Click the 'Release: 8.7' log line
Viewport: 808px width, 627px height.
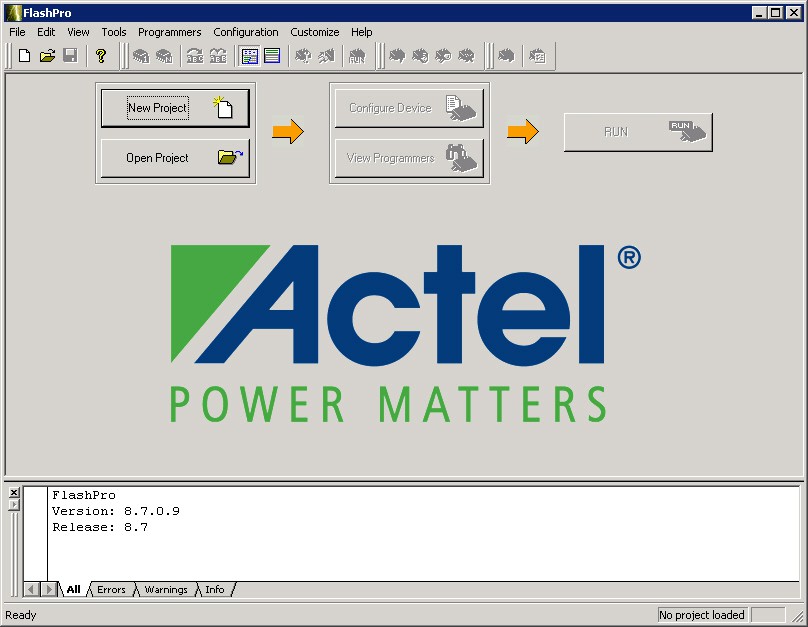100,527
